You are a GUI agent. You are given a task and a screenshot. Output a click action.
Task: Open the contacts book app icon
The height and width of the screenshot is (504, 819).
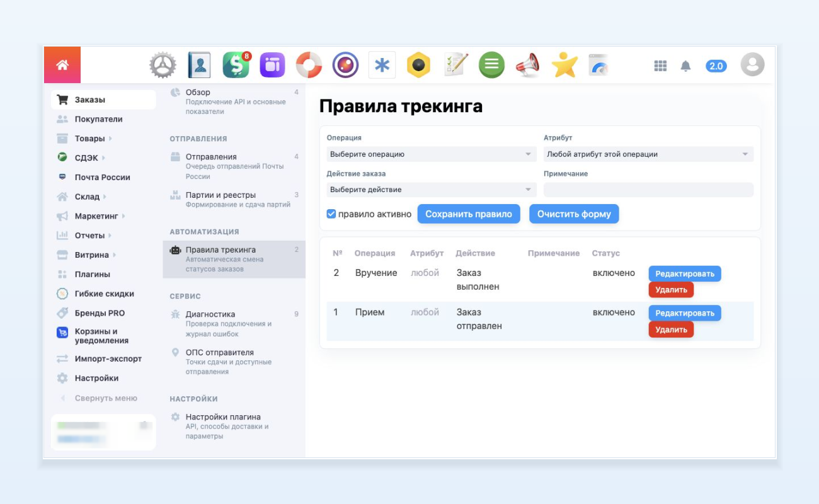[199, 65]
